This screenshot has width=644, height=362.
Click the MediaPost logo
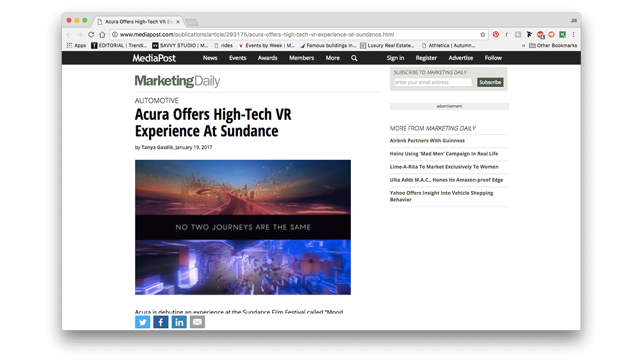(154, 58)
